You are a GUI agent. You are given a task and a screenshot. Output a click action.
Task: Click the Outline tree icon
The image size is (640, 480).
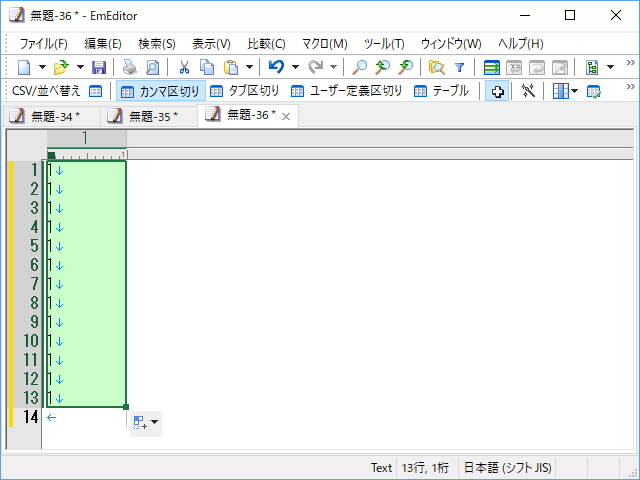[x=592, y=67]
